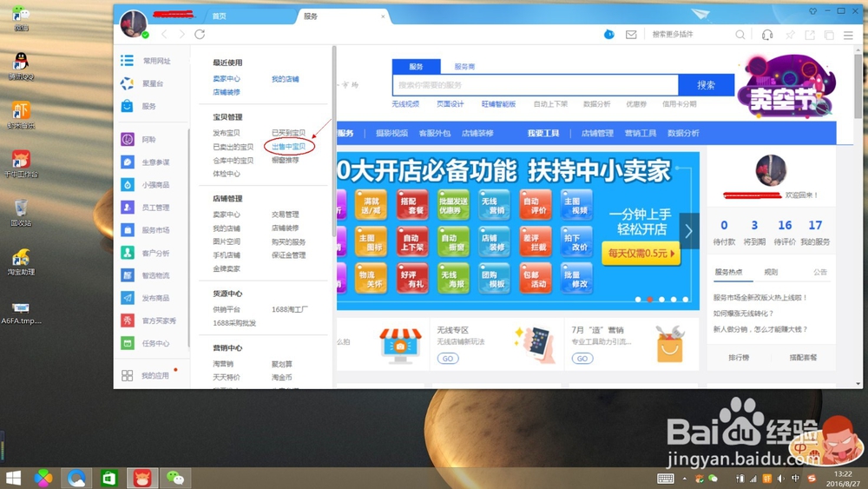Open 出售中宝贝 under 宝贝管理
868x489 pixels.
288,147
